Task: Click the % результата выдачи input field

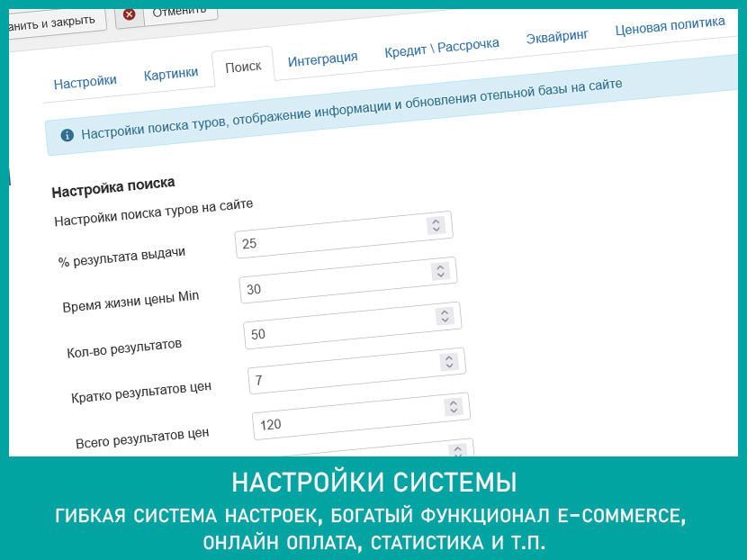Action: pyautogui.click(x=328, y=239)
